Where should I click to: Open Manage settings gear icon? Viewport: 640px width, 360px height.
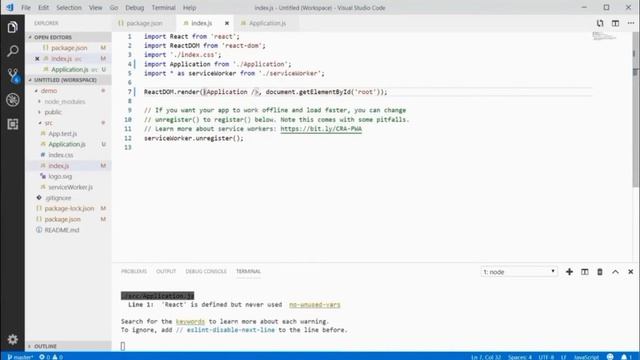tap(12, 339)
